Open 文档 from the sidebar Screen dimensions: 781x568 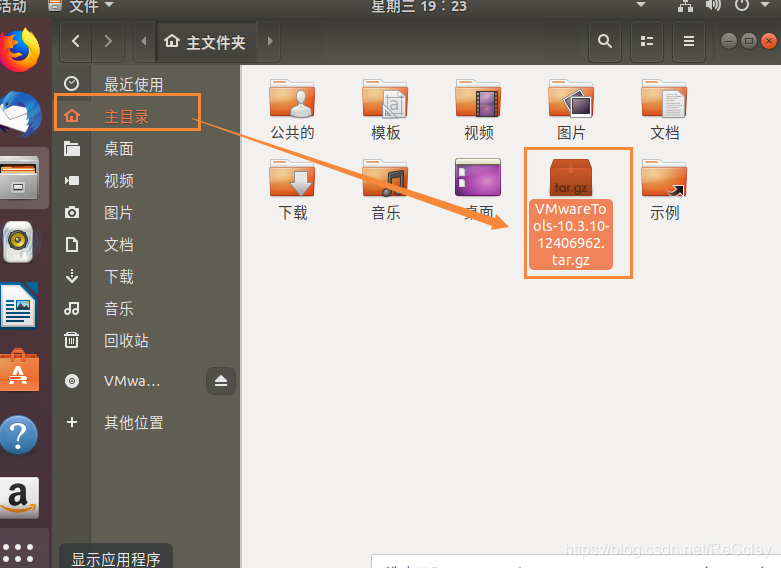click(x=146, y=244)
